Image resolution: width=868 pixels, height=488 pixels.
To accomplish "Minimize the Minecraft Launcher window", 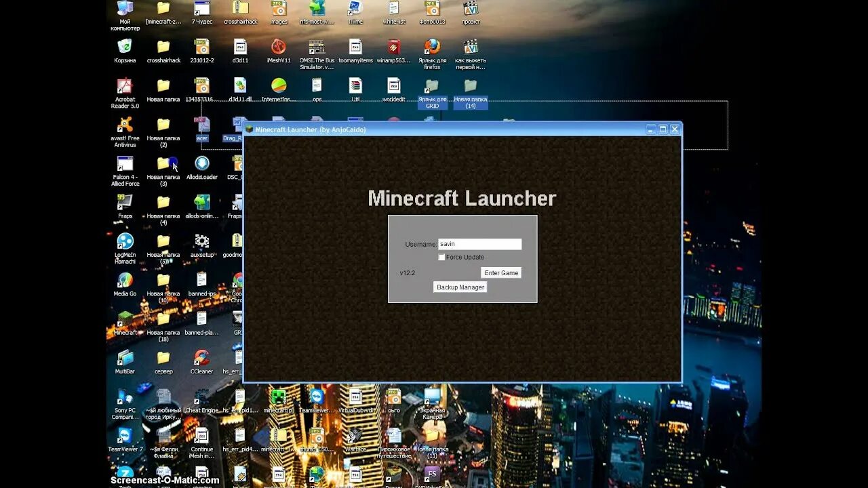I will click(x=651, y=129).
